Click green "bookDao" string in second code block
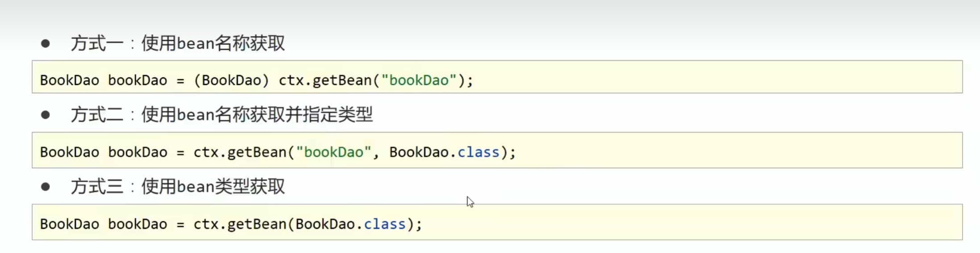 point(334,152)
